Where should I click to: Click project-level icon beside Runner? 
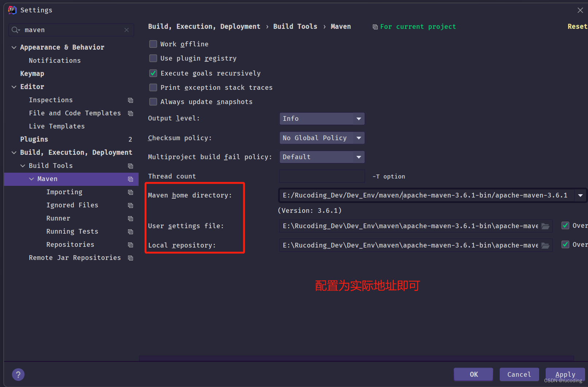coord(131,218)
